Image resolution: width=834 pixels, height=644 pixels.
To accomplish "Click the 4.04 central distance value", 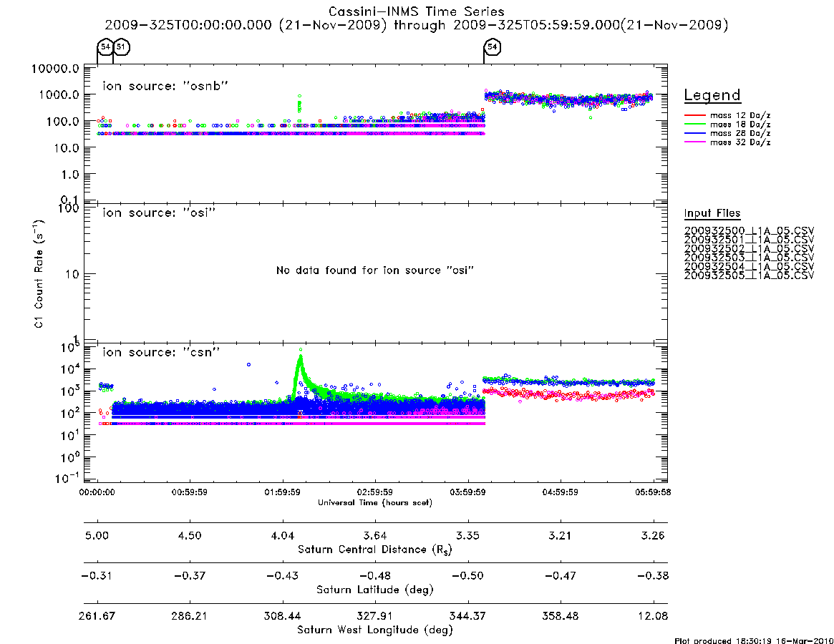I will point(283,535).
